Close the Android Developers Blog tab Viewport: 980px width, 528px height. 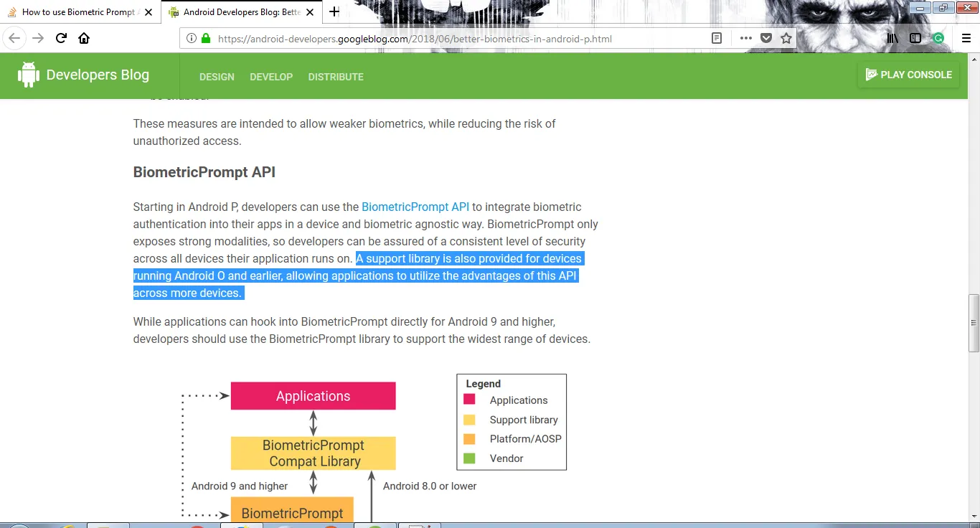(310, 12)
